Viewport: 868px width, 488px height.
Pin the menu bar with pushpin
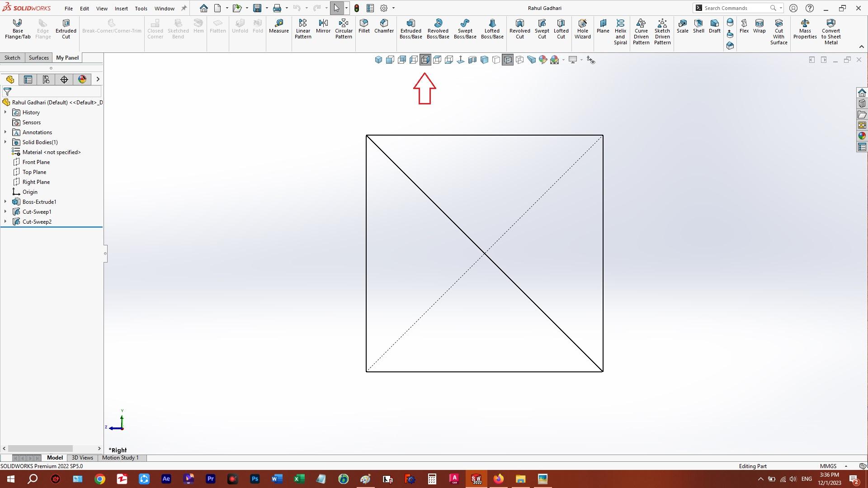coord(184,8)
